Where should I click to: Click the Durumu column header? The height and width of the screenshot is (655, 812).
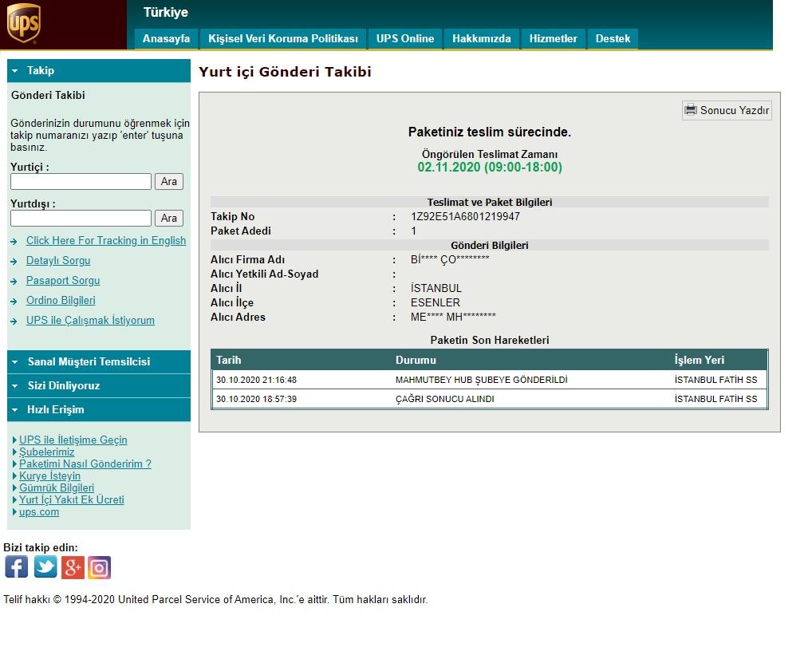pyautogui.click(x=416, y=361)
